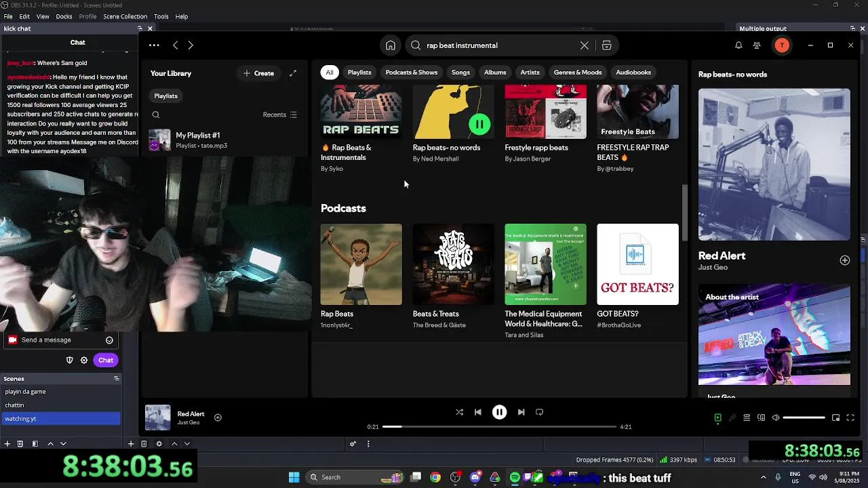Seek on the song progress bar
This screenshot has height=488, width=868.
point(499,427)
